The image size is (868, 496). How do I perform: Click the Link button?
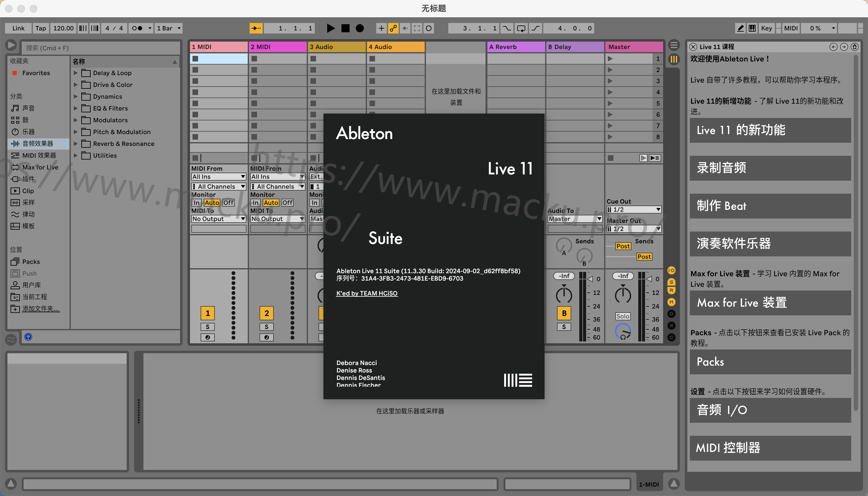point(18,28)
